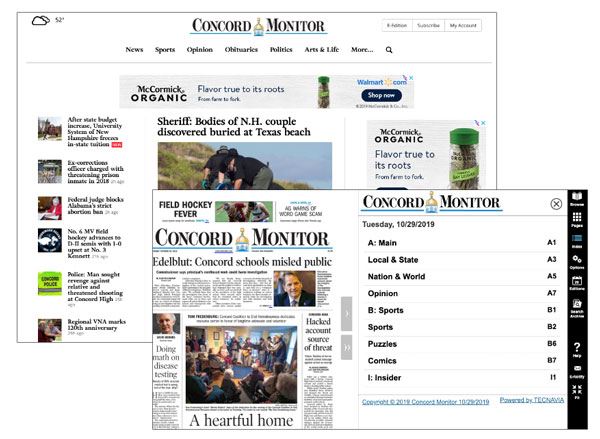Screen dimensions: 600x439
Task: Open Arts & Life menu
Action: click(321, 49)
